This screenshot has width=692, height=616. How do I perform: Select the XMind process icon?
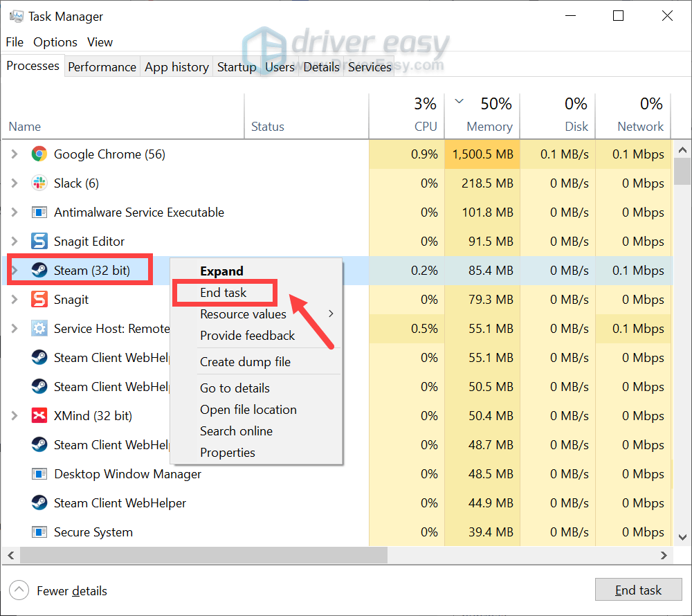(39, 415)
